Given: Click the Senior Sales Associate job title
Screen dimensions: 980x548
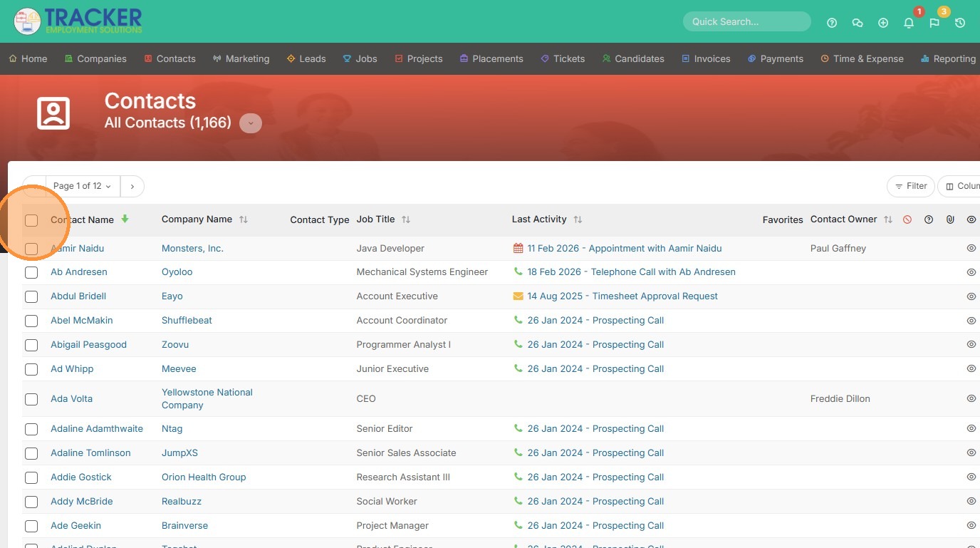Looking at the screenshot, I should (407, 453).
